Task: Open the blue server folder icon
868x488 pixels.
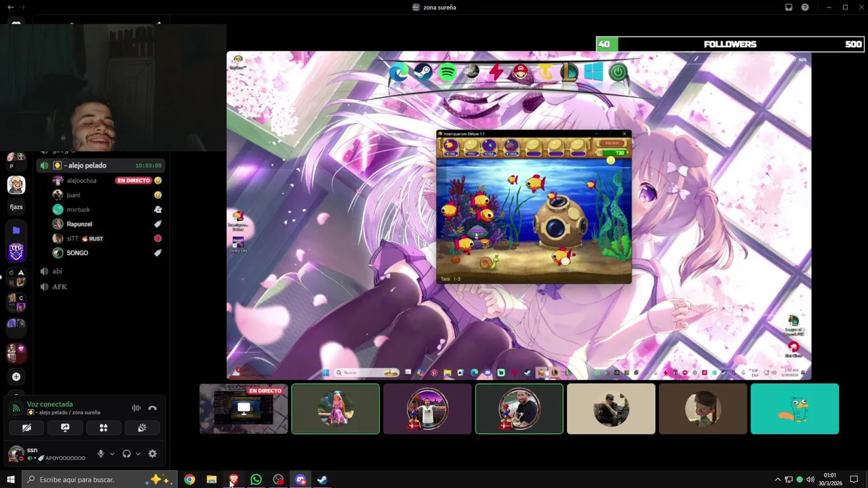Action: (16, 230)
